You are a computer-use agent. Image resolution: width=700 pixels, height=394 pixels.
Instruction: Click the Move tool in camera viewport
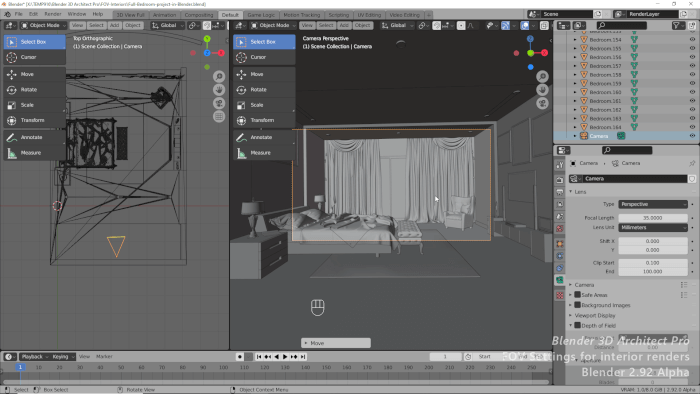click(x=264, y=74)
